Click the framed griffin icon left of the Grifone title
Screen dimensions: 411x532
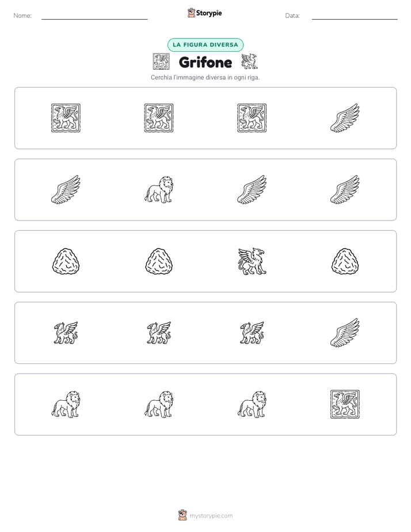tap(161, 62)
